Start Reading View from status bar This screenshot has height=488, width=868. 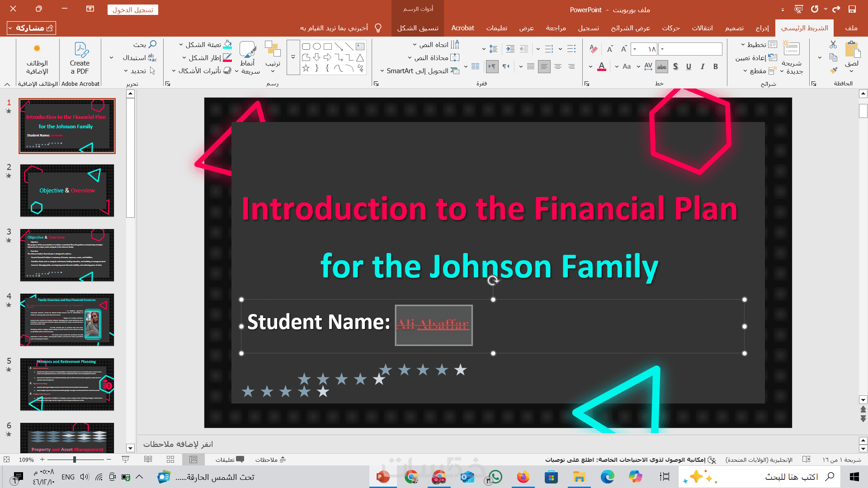(148, 460)
